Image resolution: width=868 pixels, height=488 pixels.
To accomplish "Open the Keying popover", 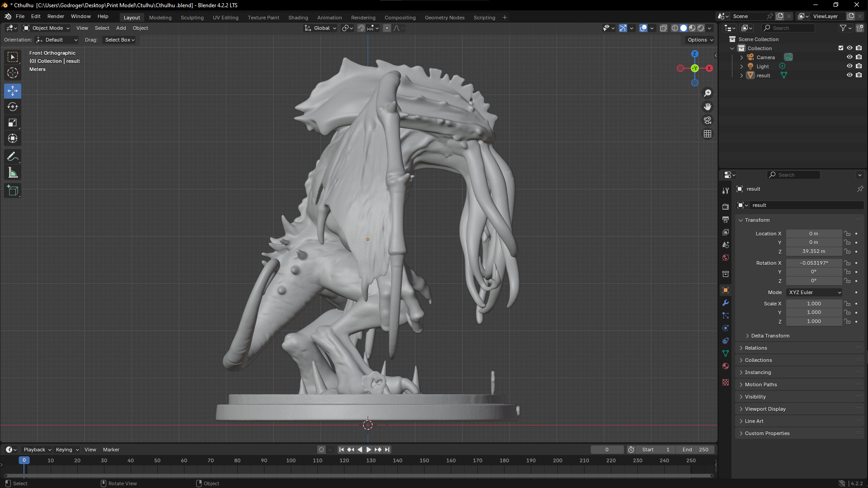I will [67, 450].
